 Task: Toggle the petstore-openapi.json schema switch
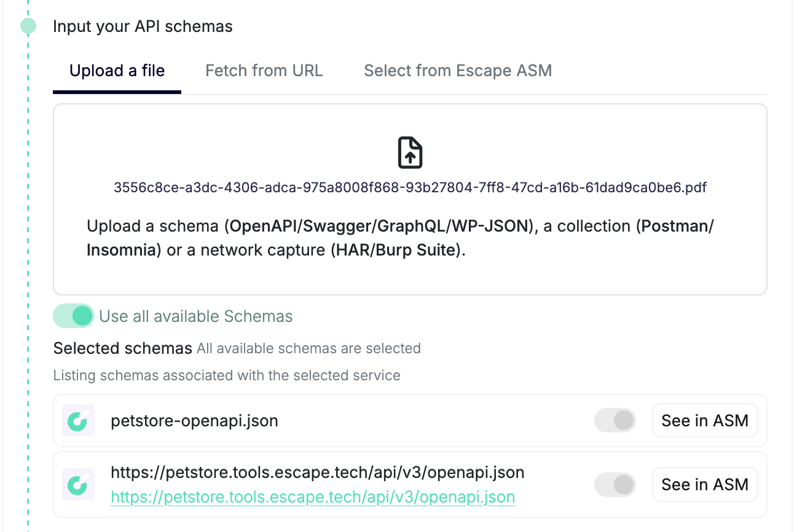[615, 421]
